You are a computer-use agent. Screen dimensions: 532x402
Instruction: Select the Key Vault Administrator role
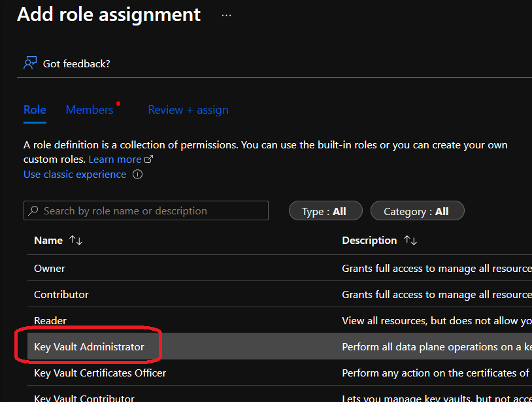point(89,346)
